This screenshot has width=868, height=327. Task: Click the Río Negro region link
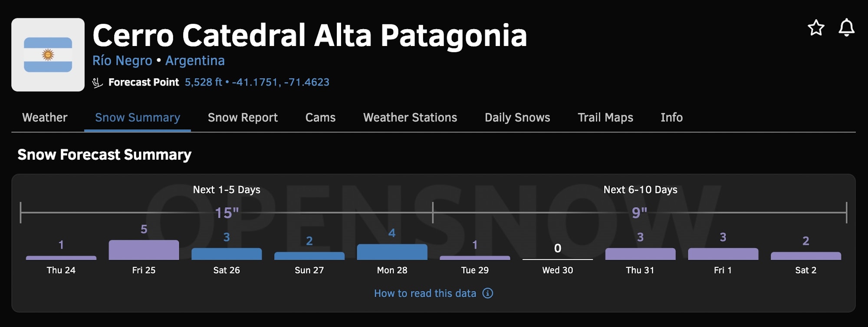122,60
